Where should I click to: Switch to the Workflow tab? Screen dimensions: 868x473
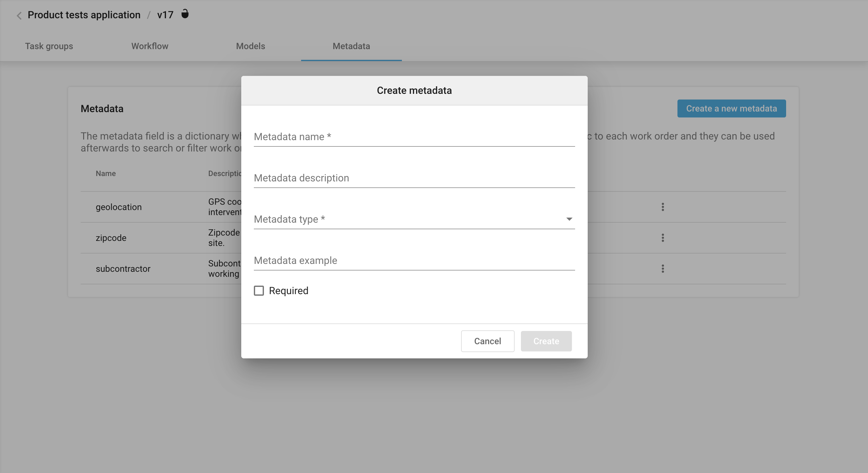pos(150,46)
